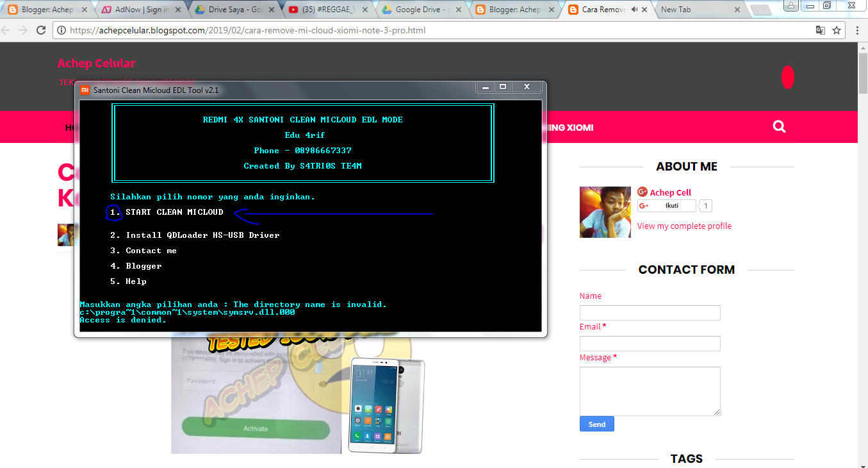Viewport: 868px width, 468px height.
Task: Click the browser forward arrow
Action: tap(24, 30)
